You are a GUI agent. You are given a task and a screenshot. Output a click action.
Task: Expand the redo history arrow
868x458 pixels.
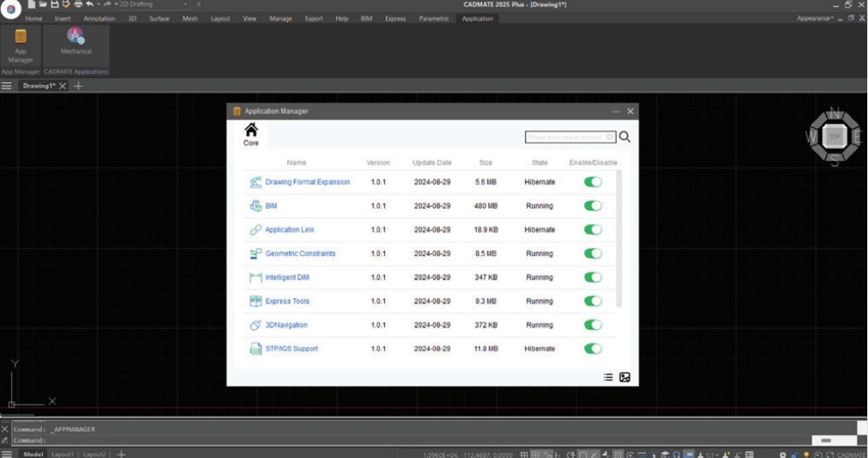coord(115,4)
